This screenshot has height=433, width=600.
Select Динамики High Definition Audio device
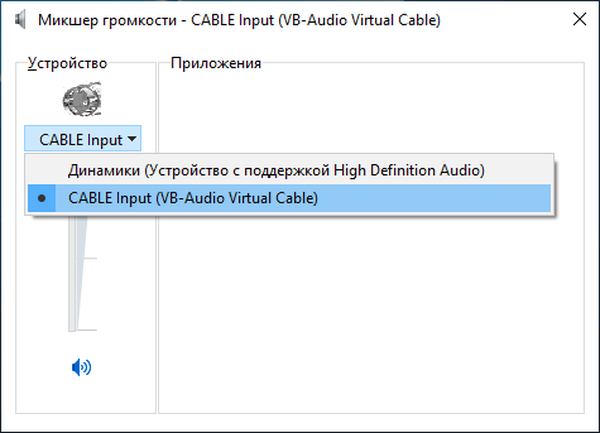click(276, 170)
